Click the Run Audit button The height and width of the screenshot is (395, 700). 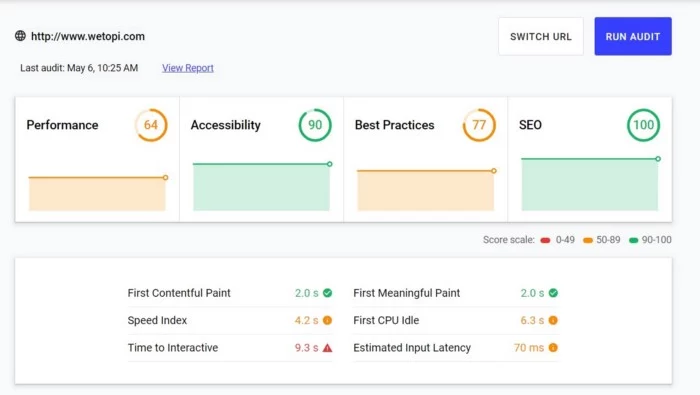pyautogui.click(x=633, y=37)
